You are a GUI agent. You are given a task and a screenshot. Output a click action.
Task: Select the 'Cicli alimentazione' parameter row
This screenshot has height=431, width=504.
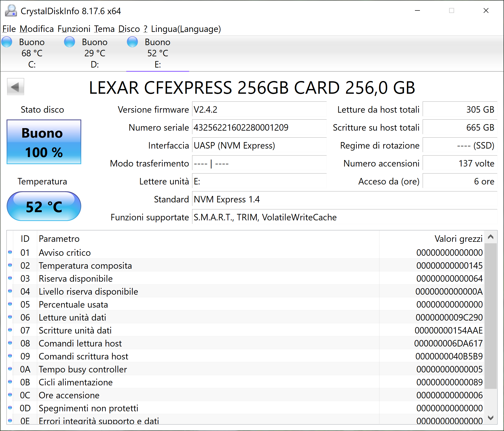[246, 382]
